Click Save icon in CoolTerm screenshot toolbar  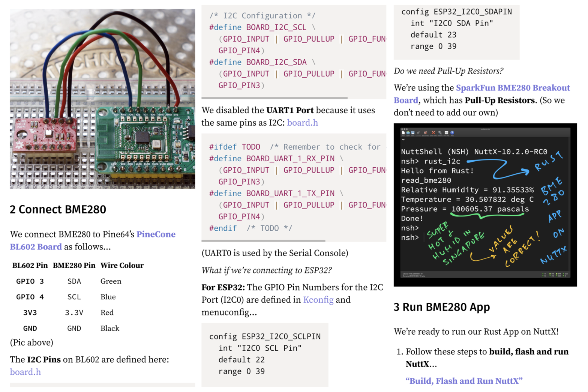pos(413,133)
